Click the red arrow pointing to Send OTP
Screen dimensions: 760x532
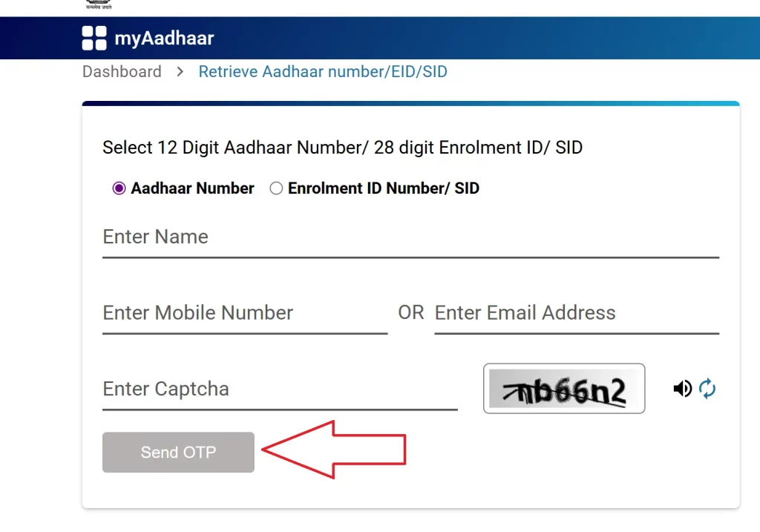(x=334, y=449)
